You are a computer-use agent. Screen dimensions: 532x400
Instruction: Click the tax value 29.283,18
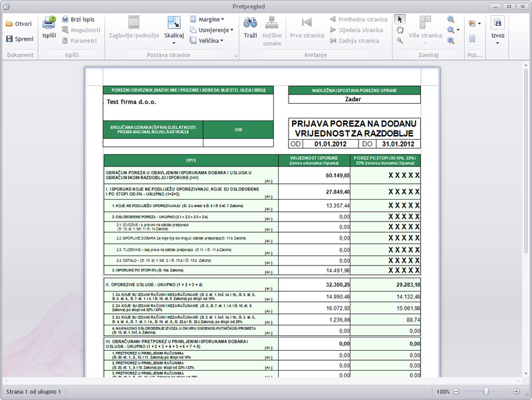pyautogui.click(x=408, y=285)
